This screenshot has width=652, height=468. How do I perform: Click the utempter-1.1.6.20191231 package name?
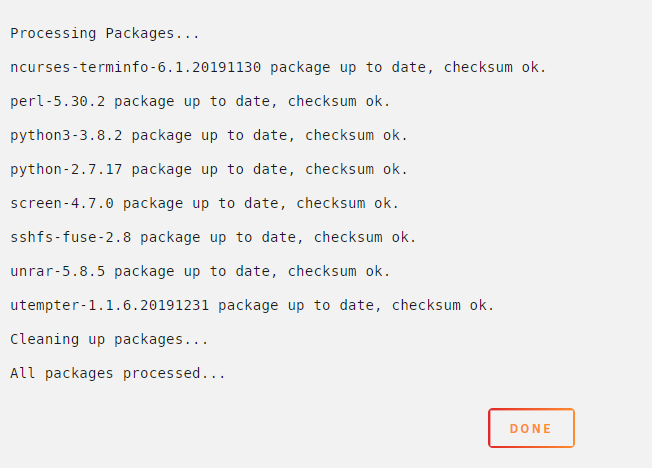click(109, 305)
